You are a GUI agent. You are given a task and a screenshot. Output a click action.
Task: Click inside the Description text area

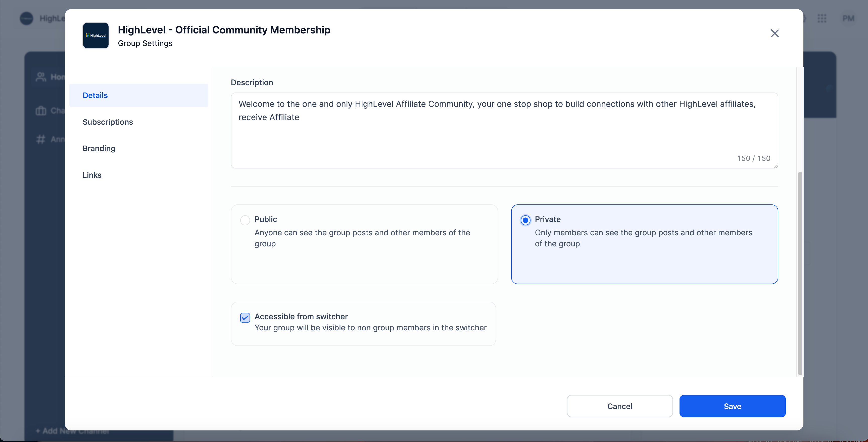[x=504, y=130]
